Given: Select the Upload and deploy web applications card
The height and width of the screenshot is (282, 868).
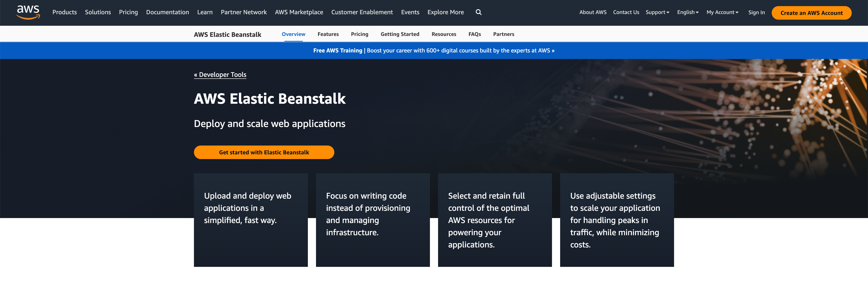Looking at the screenshot, I should pyautogui.click(x=251, y=220).
